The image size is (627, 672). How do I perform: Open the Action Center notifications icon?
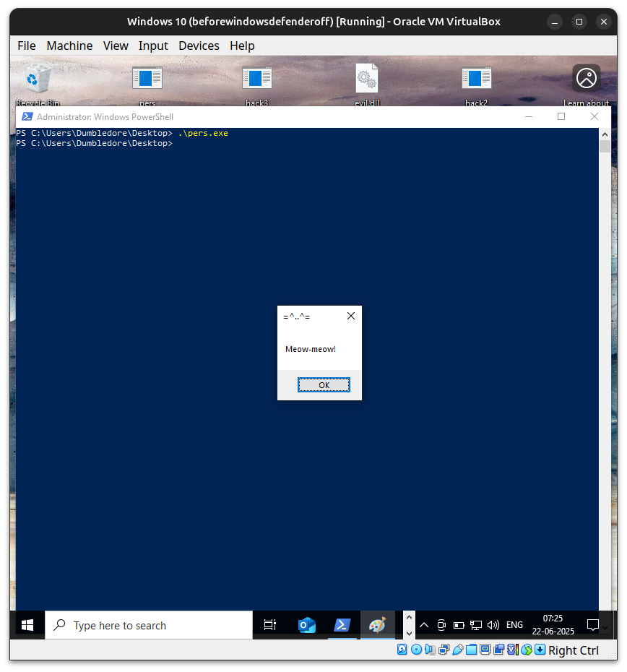[593, 625]
